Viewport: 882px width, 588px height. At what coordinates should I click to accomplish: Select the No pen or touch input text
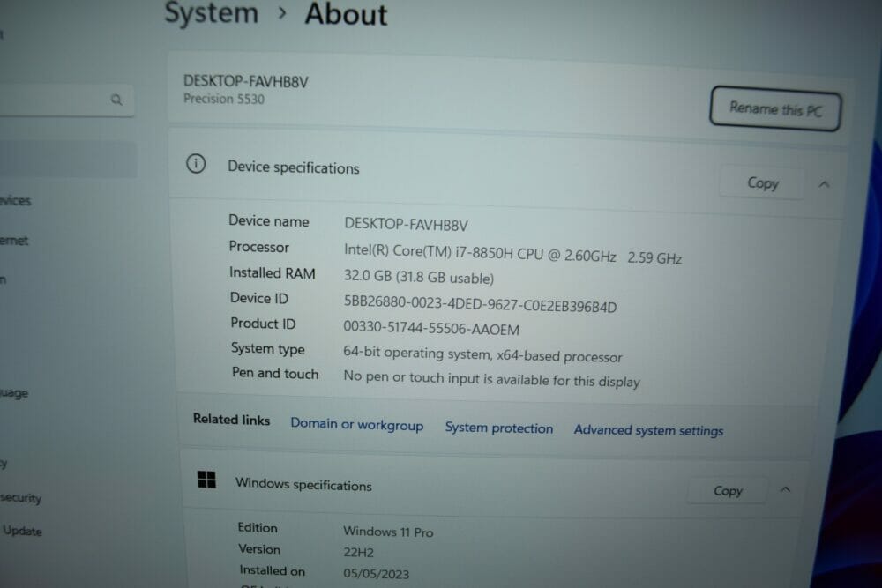[x=491, y=379]
